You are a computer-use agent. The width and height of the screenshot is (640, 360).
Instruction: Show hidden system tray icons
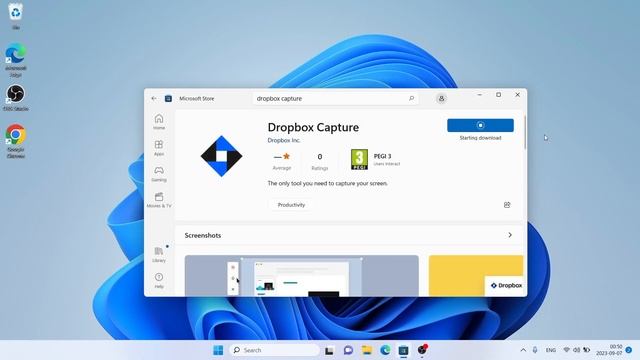(523, 350)
